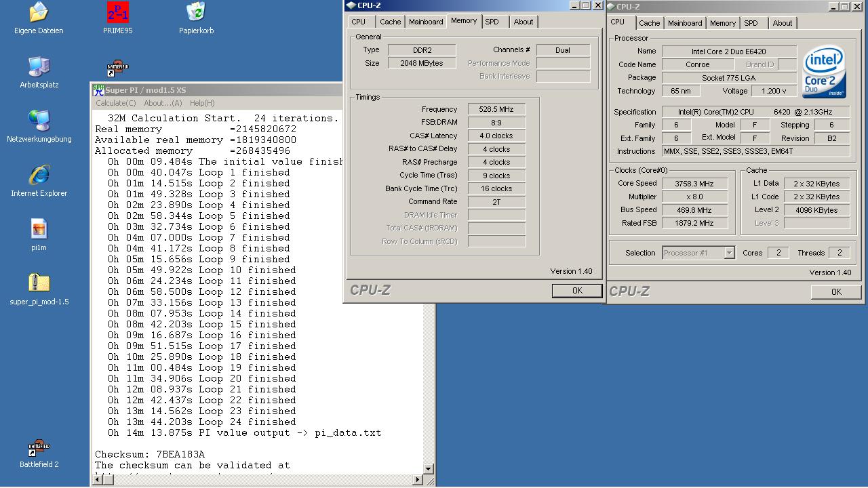Click OK in the Memory CPU-Z window
Screen dimensions: 868x488
[577, 290]
